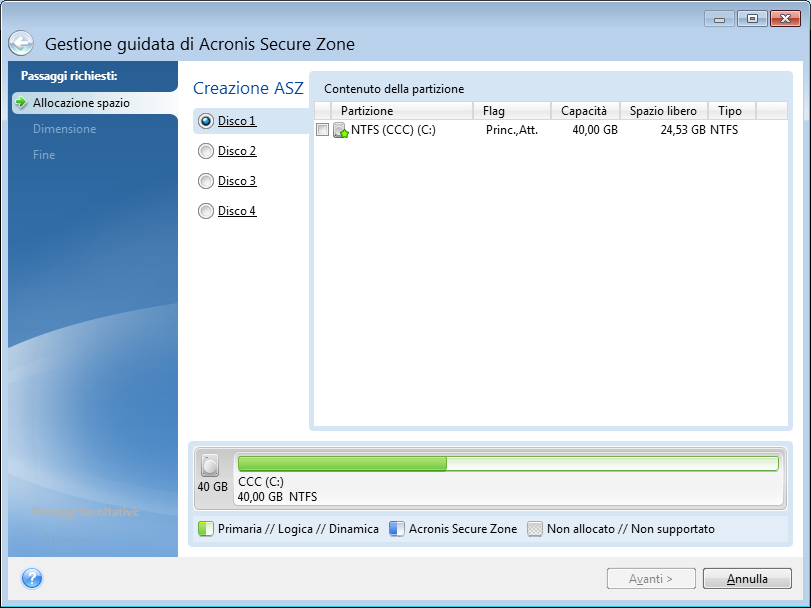
Task: Click the Non allocato legend swatch
Action: pos(535,529)
